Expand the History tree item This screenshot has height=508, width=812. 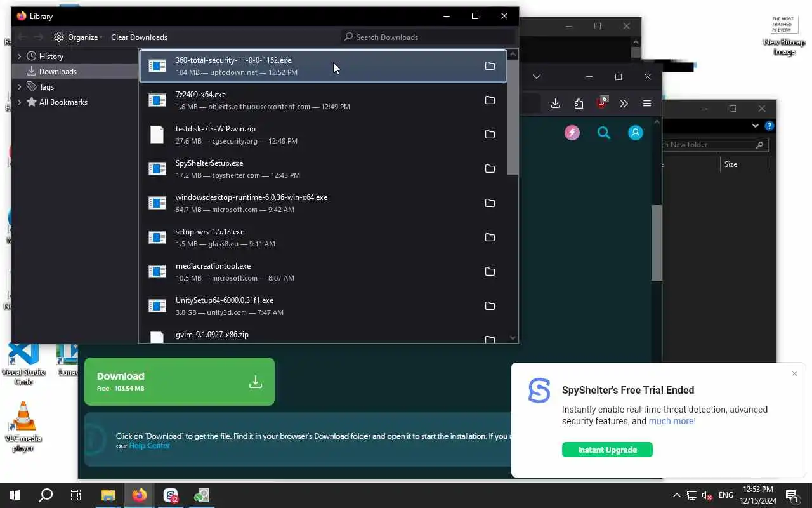[x=20, y=56]
